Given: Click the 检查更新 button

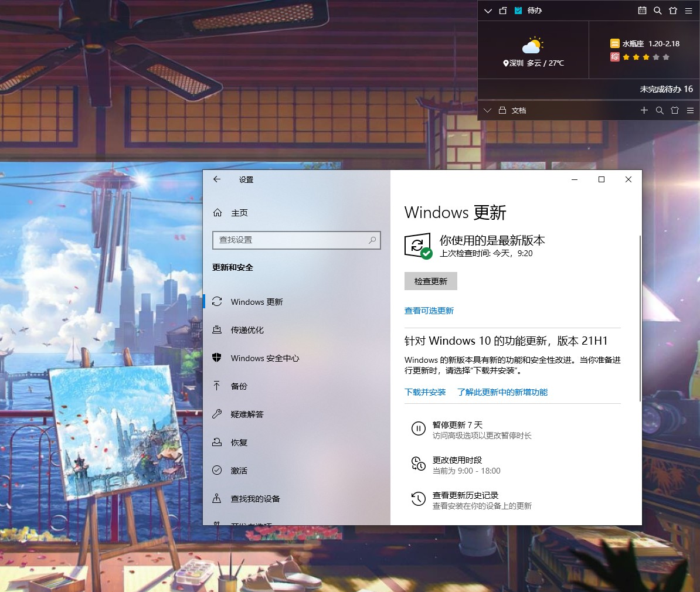Looking at the screenshot, I should point(430,281).
